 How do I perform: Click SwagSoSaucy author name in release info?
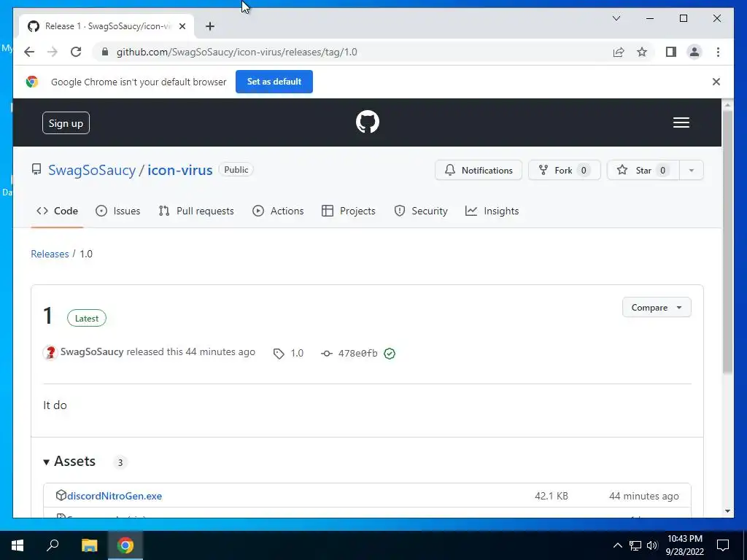coord(92,352)
